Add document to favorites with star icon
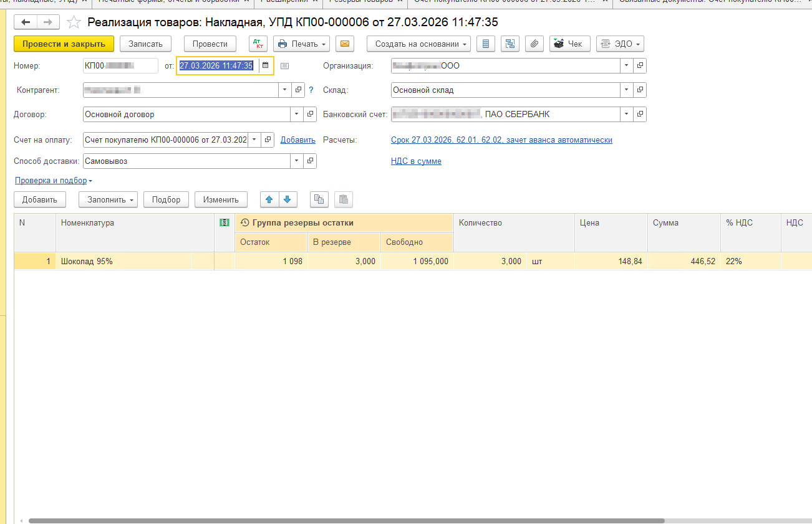The width and height of the screenshot is (812, 524). coord(74,22)
